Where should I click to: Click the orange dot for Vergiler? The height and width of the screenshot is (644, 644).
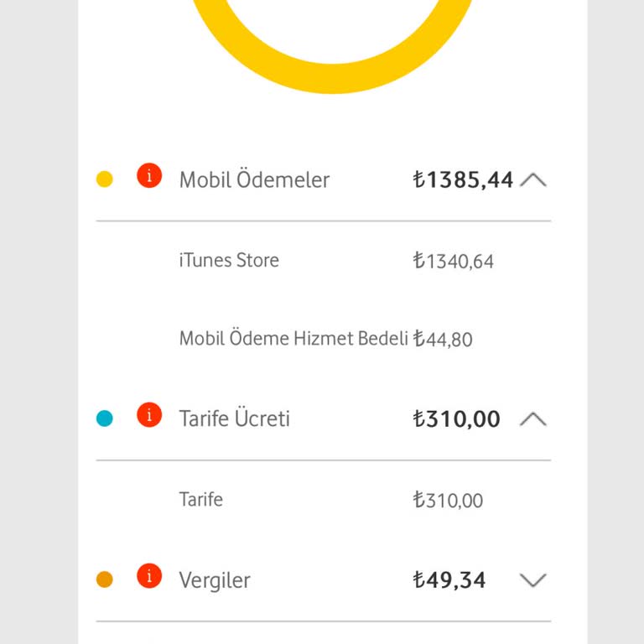[105, 580]
